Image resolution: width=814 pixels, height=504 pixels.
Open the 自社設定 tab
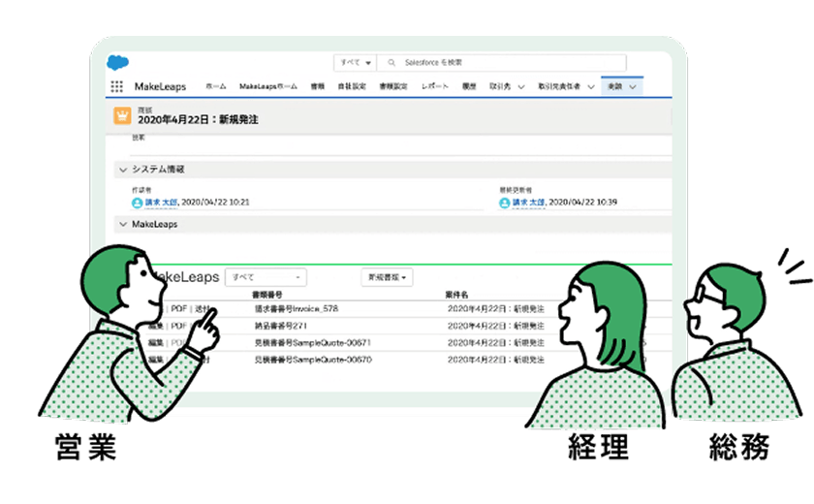(x=352, y=86)
